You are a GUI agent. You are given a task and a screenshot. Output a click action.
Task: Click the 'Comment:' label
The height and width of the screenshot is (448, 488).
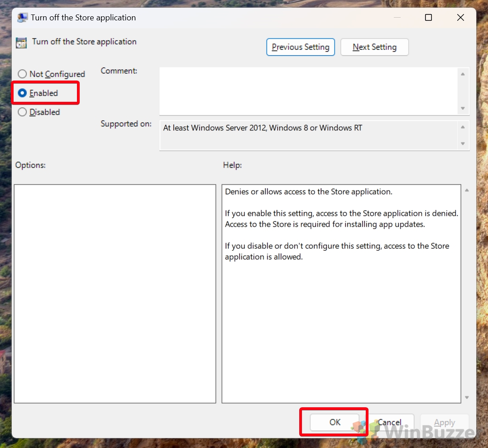pos(119,71)
